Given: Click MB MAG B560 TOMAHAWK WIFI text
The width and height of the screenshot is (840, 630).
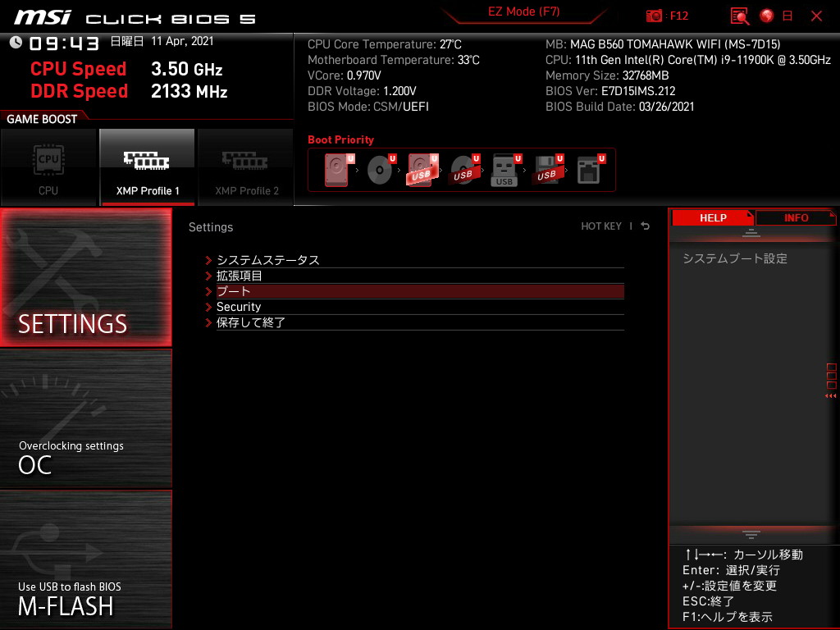Looking at the screenshot, I should [x=663, y=44].
